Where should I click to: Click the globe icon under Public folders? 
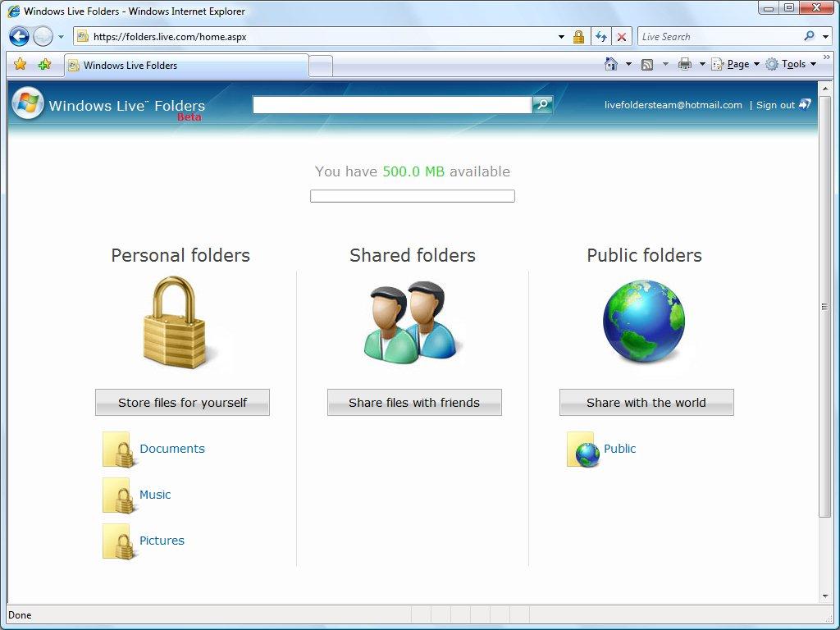pos(645,322)
